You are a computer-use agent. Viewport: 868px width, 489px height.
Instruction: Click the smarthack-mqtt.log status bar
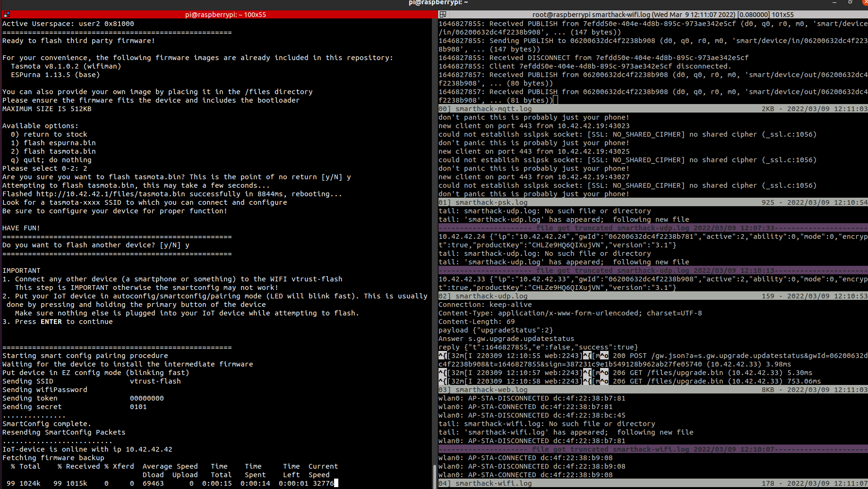[652, 109]
